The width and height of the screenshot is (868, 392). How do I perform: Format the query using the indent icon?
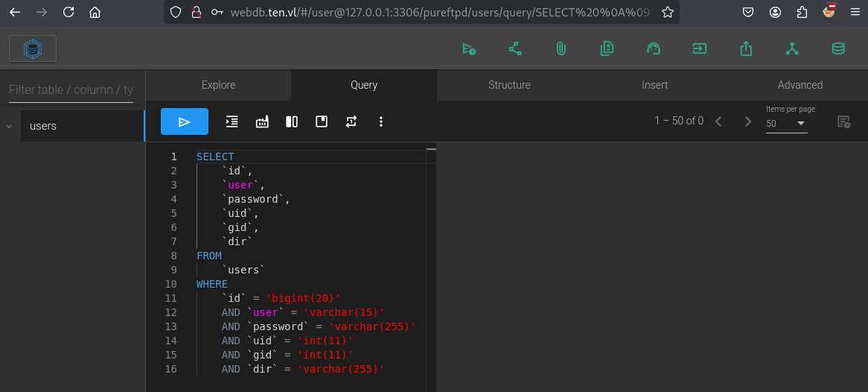pos(232,121)
